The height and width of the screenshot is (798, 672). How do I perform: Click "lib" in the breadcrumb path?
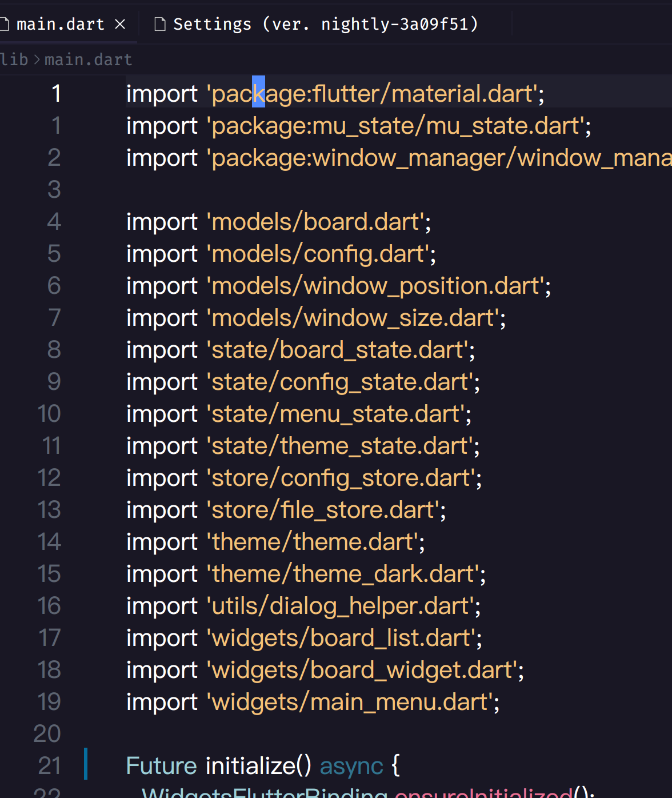(14, 59)
